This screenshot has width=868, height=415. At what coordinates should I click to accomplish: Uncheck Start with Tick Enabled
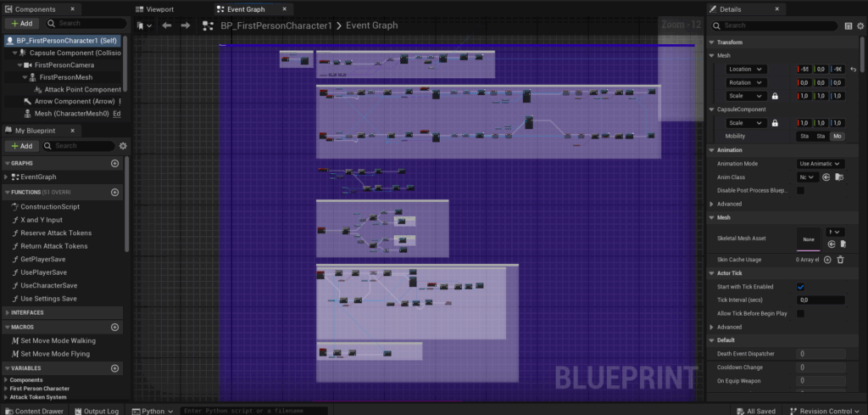tap(800, 287)
